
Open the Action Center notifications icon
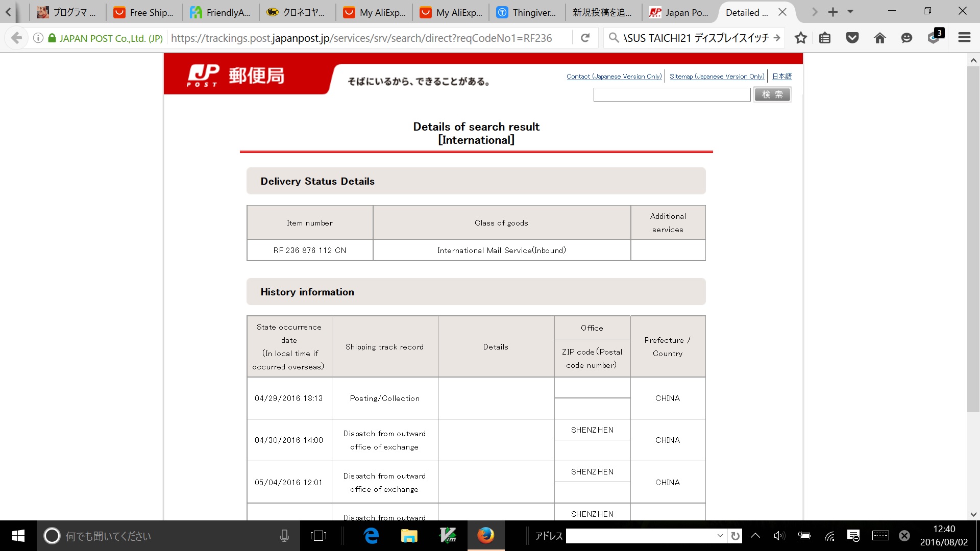pos(853,536)
